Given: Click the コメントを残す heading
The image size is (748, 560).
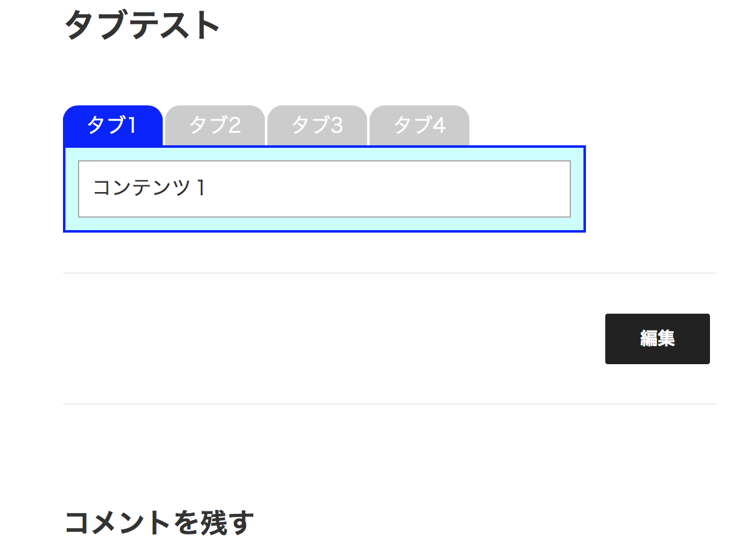Looking at the screenshot, I should click(159, 523).
